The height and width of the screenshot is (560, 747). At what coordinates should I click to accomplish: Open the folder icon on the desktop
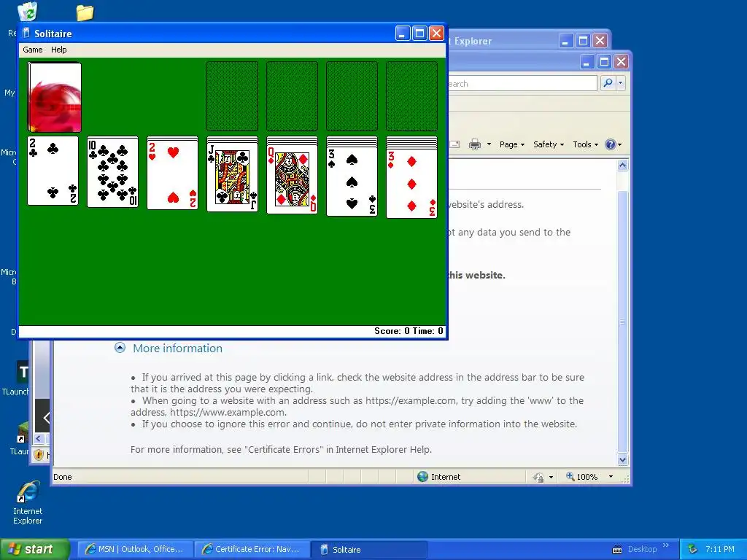85,12
